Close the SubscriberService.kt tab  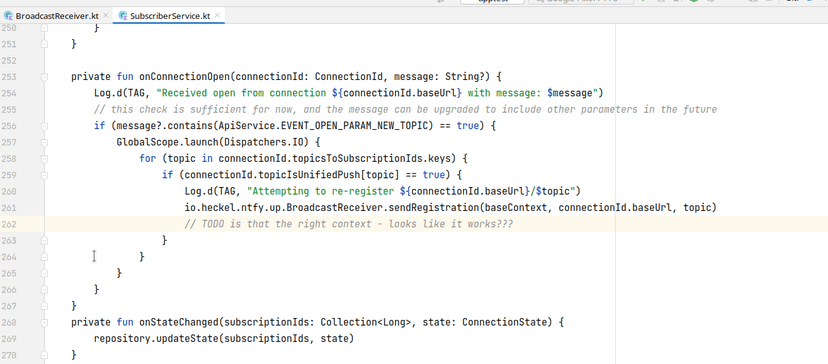pyautogui.click(x=218, y=16)
